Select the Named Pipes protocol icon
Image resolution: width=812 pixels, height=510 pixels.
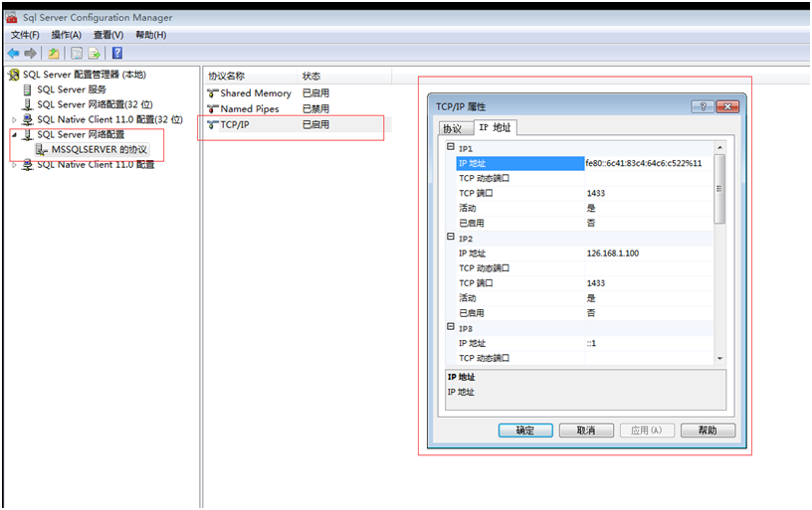tap(212, 109)
